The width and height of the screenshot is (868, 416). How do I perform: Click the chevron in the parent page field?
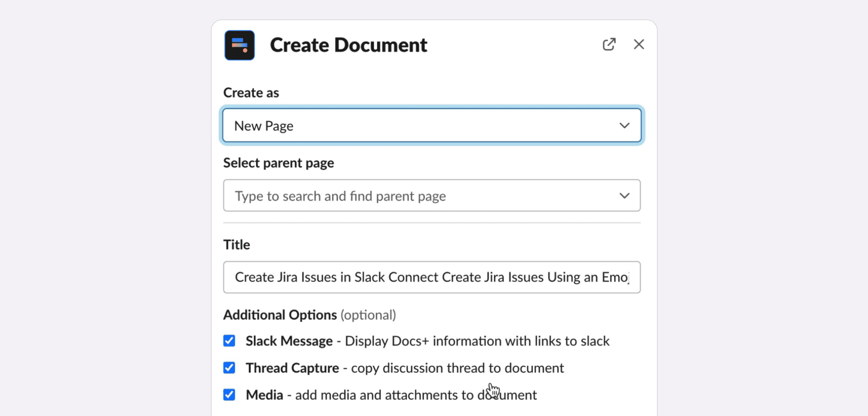coord(624,196)
